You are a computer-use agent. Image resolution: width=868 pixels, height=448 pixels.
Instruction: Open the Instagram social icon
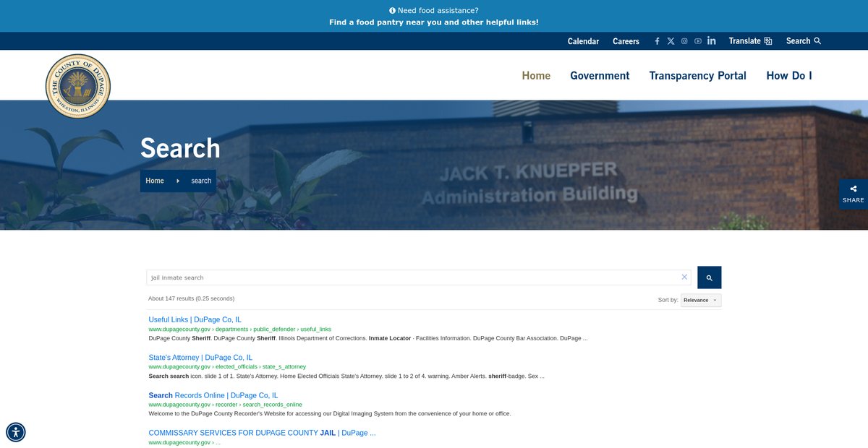pos(684,41)
